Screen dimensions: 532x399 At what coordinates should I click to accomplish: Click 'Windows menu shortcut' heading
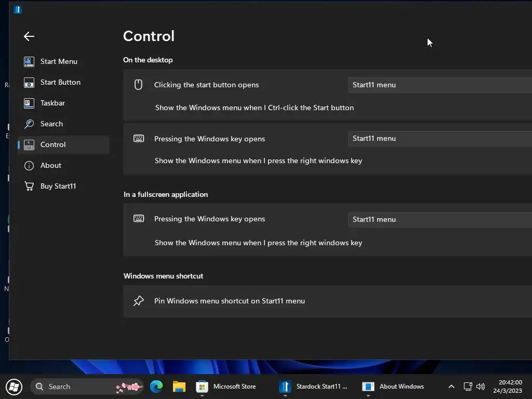[163, 276]
